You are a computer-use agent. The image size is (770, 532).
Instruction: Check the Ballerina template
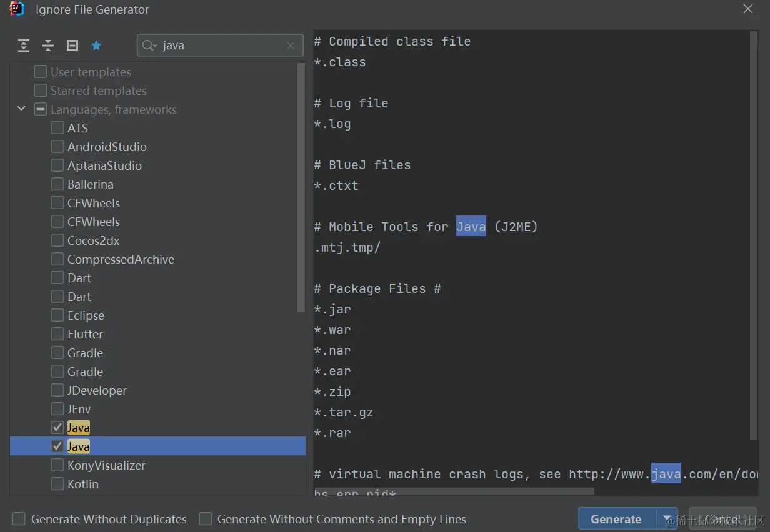[57, 184]
